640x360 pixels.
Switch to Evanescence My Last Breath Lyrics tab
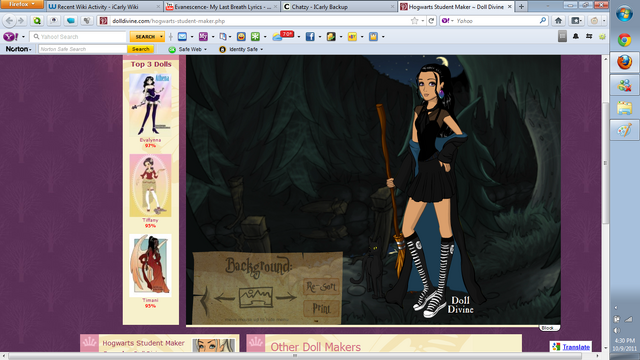pyautogui.click(x=221, y=7)
